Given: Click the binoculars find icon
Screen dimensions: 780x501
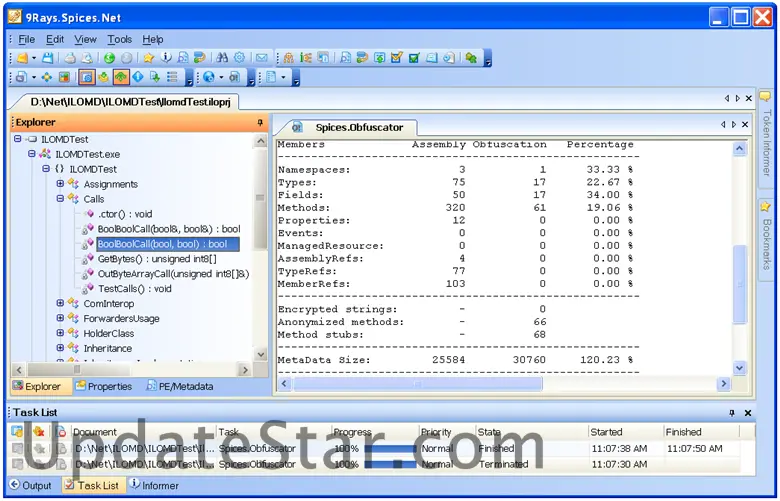Looking at the screenshot, I should click(222, 58).
